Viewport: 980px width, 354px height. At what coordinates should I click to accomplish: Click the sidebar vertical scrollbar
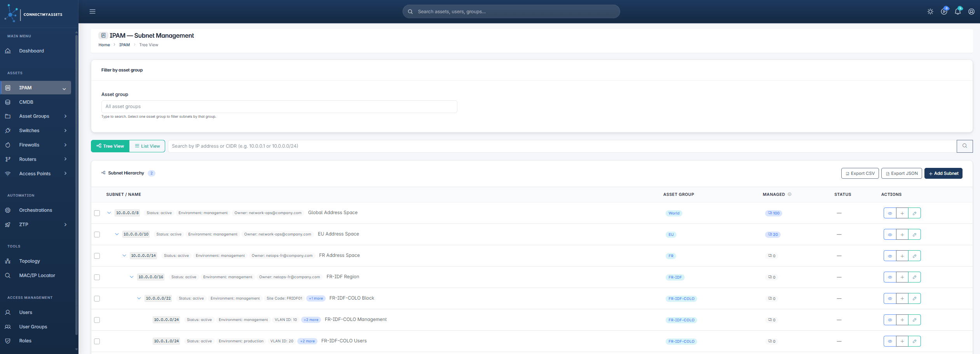pyautogui.click(x=77, y=185)
